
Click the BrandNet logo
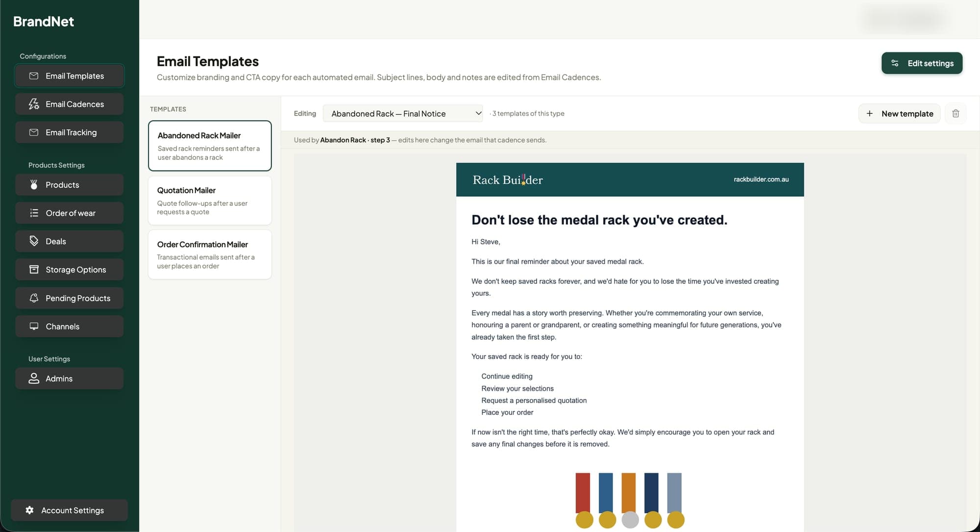tap(44, 21)
